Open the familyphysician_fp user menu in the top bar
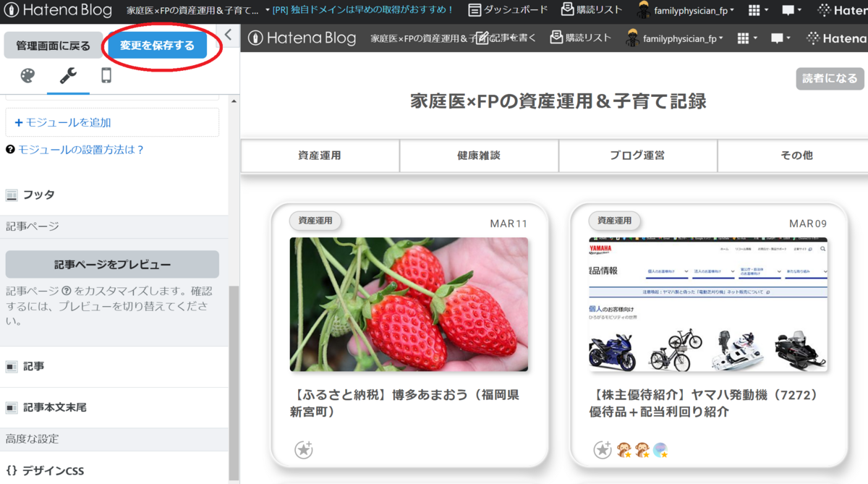 click(x=686, y=10)
